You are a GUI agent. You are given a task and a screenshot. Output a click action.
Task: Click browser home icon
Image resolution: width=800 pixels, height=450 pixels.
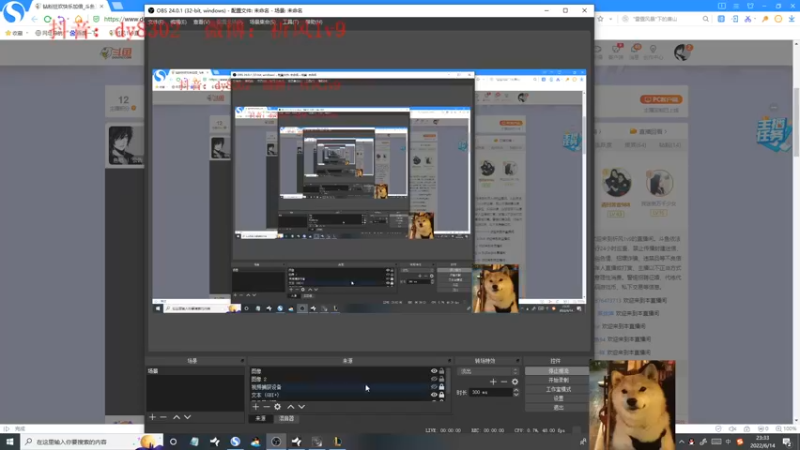click(x=79, y=19)
